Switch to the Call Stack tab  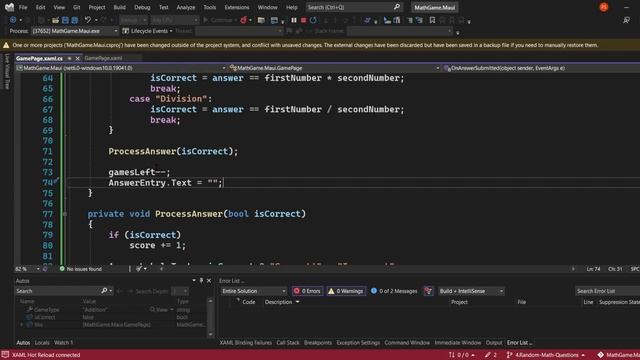tap(288, 343)
